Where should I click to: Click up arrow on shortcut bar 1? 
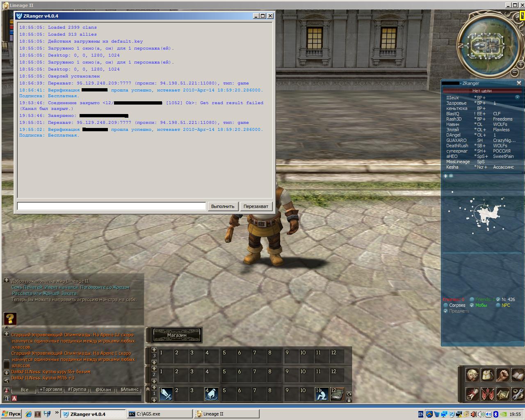tap(154, 388)
